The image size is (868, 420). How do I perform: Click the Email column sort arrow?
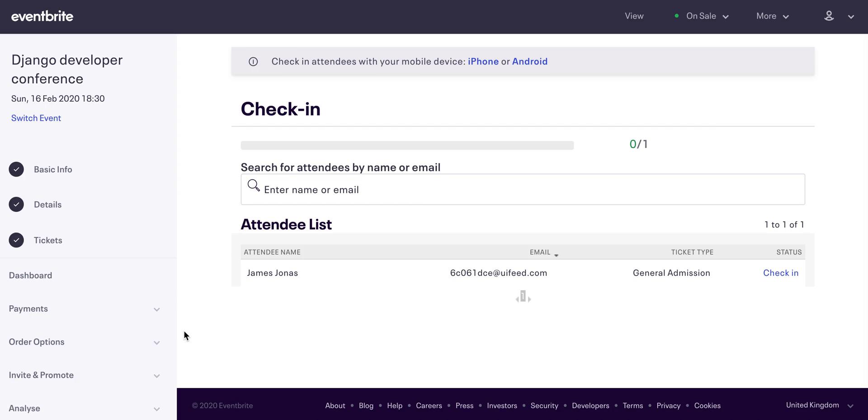[556, 255]
